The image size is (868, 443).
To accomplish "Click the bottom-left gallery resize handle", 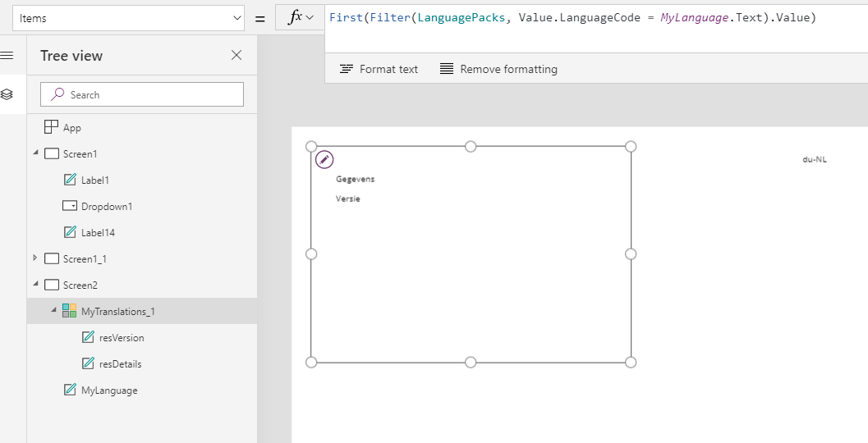I will [311, 363].
